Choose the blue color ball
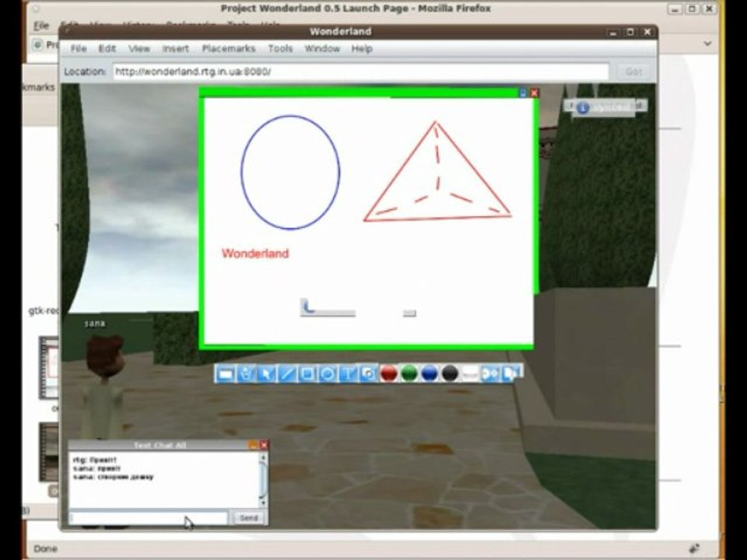Viewport: 747px width, 560px height. 430,374
